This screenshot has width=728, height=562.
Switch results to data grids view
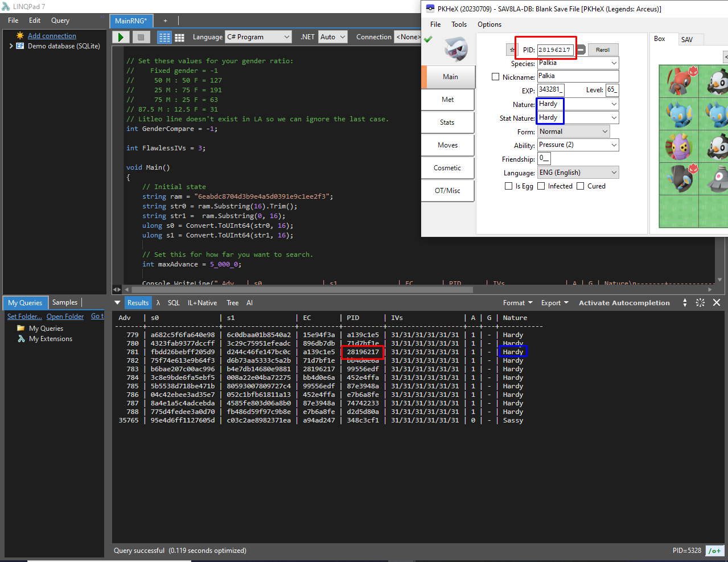(x=179, y=38)
